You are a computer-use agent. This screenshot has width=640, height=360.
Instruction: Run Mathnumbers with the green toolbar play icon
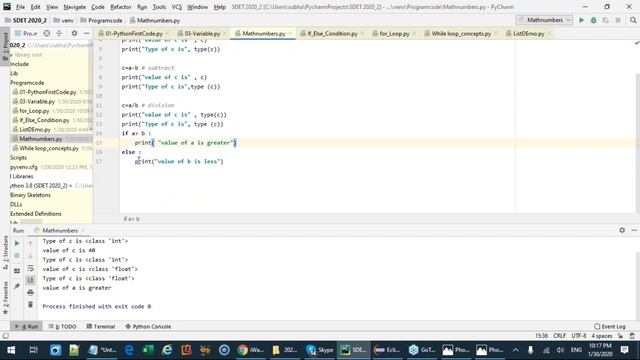point(581,20)
